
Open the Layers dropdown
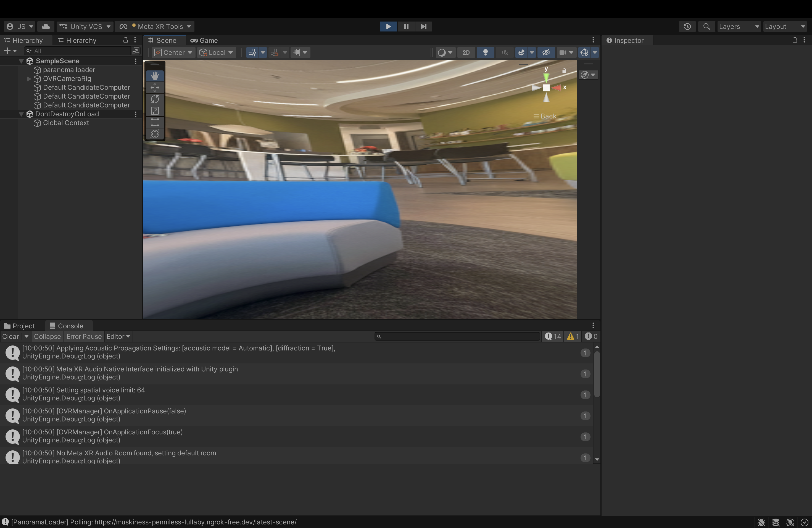(x=739, y=27)
